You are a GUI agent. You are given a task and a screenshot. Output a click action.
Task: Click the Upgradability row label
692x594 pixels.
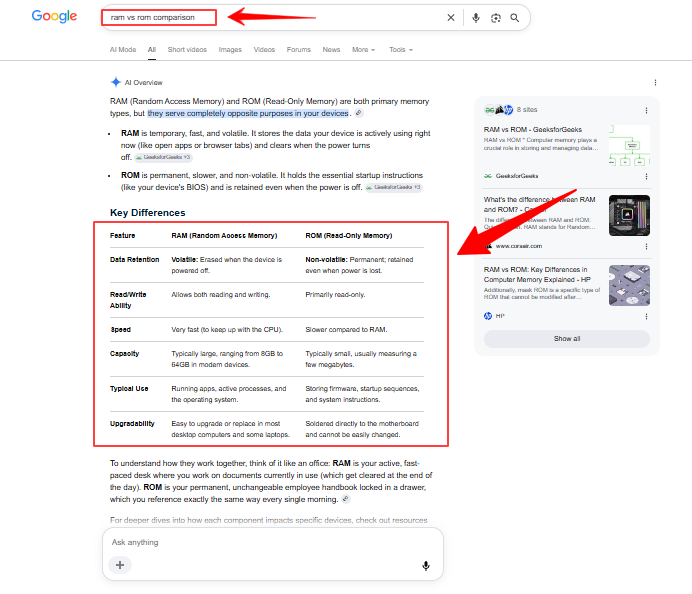132,424
